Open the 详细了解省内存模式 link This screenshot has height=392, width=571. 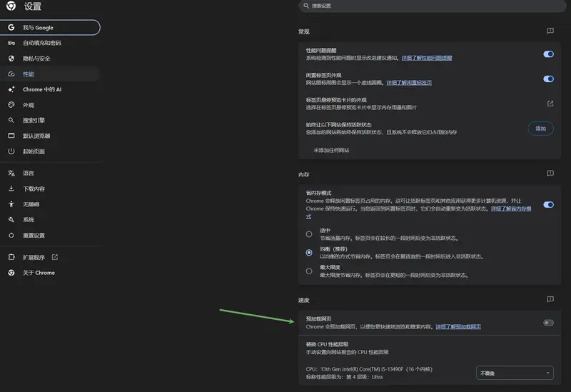click(x=510, y=208)
